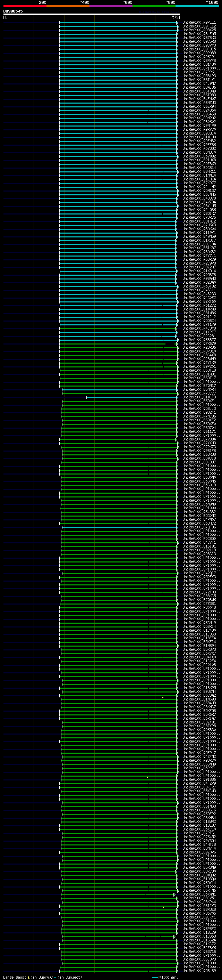This screenshot has height=980, width=222.
Task: Select hit label UniRef100_A3KP44
Action: 199,902
